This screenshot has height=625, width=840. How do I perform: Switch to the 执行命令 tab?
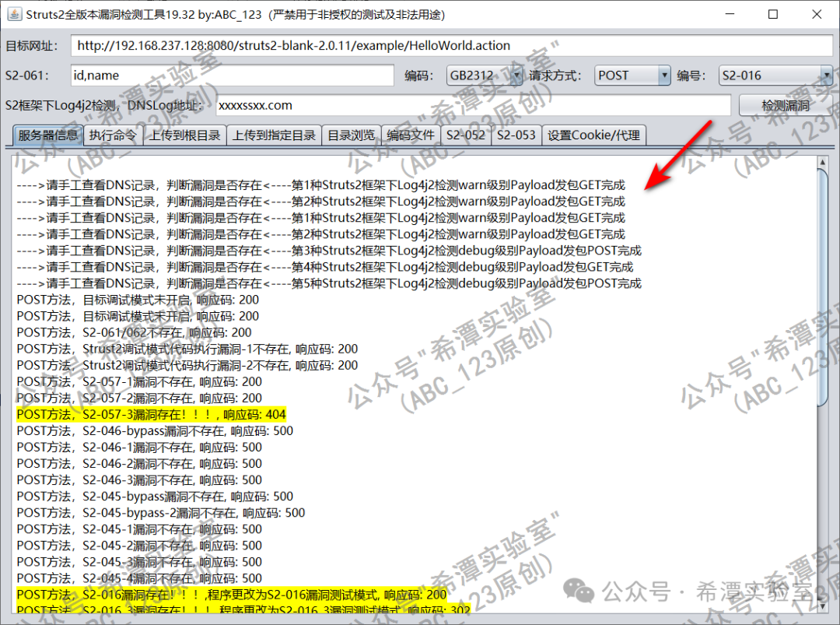pyautogui.click(x=113, y=135)
